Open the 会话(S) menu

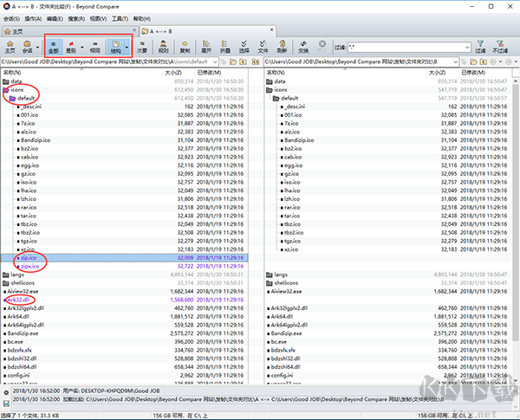[11, 19]
